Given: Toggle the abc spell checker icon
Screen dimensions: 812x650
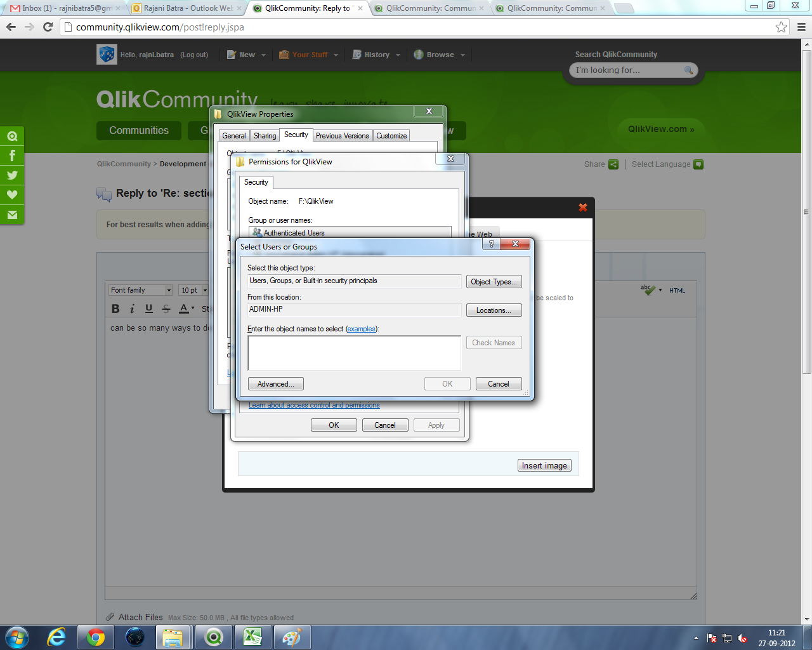Looking at the screenshot, I should pyautogui.click(x=648, y=290).
